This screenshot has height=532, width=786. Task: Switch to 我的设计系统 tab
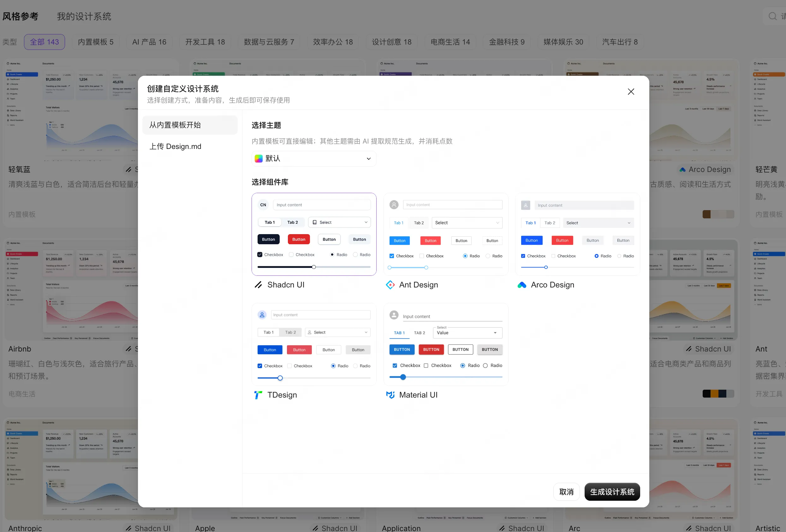84,16
